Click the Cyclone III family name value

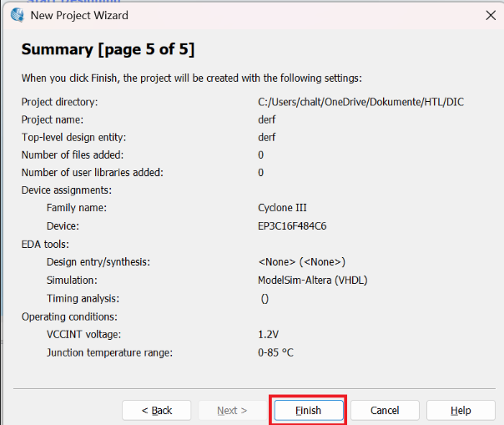point(284,207)
